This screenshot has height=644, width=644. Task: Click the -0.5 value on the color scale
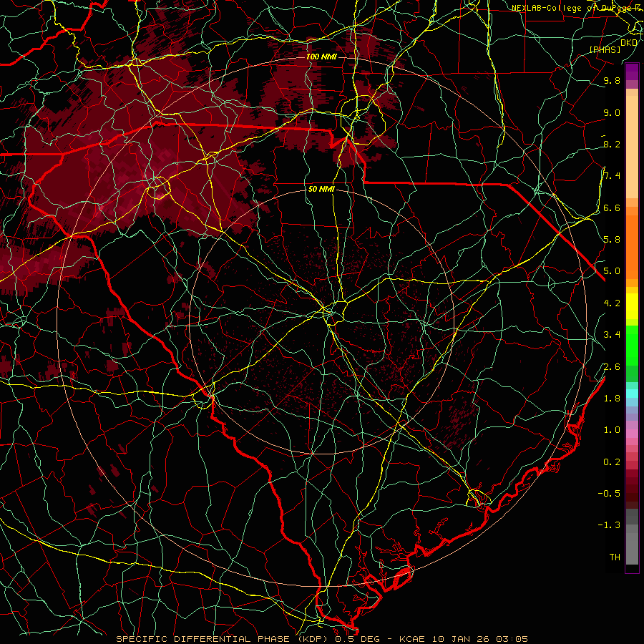tap(609, 494)
